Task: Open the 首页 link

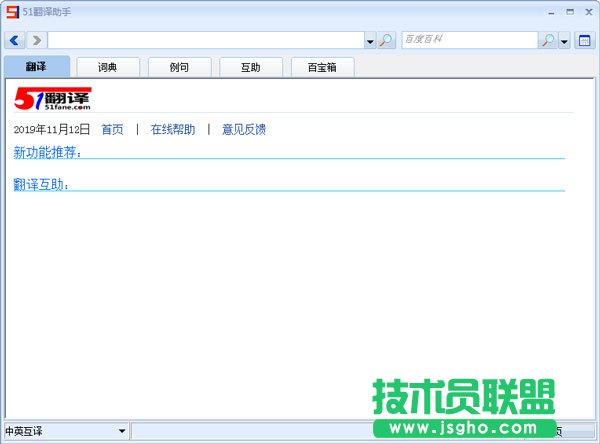Action: tap(112, 129)
